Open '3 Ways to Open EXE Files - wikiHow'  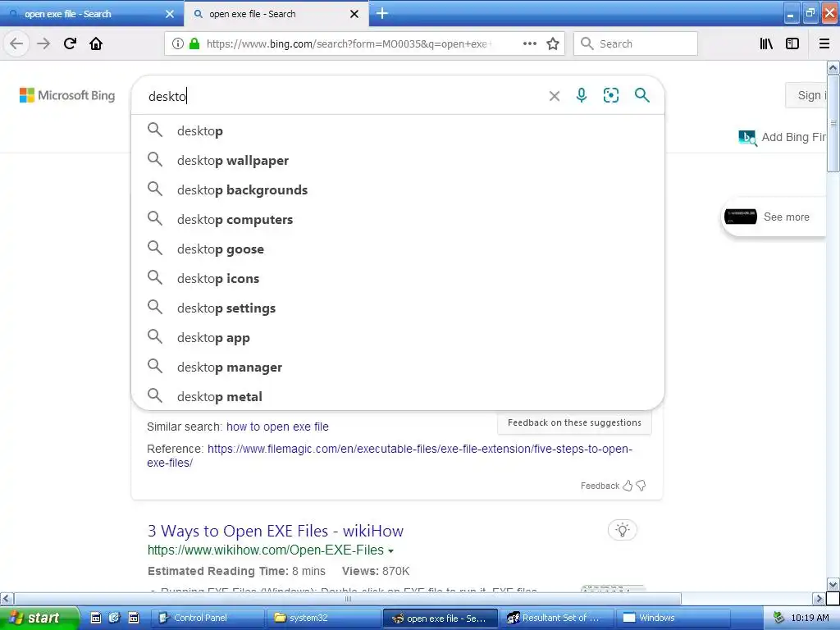276,531
